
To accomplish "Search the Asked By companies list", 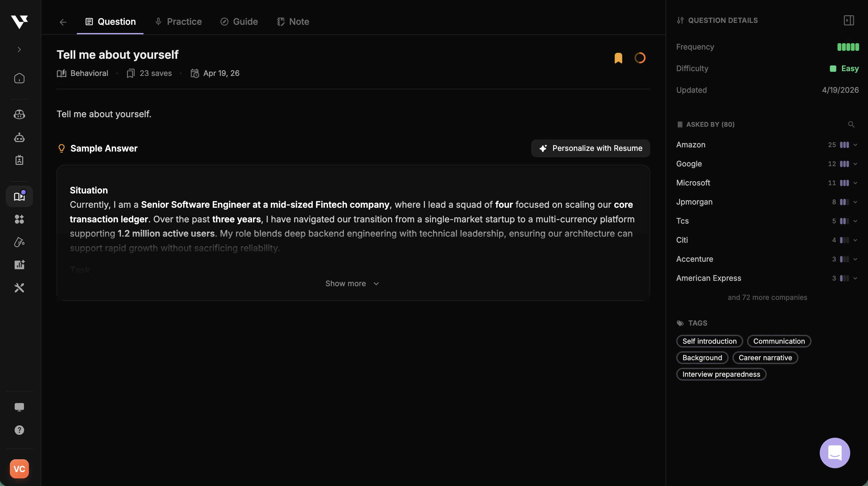I will pyautogui.click(x=851, y=125).
